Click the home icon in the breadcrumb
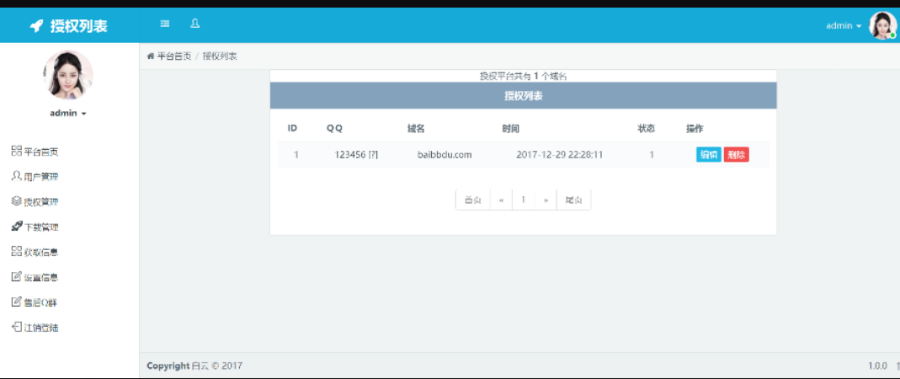The image size is (900, 379). pos(150,56)
